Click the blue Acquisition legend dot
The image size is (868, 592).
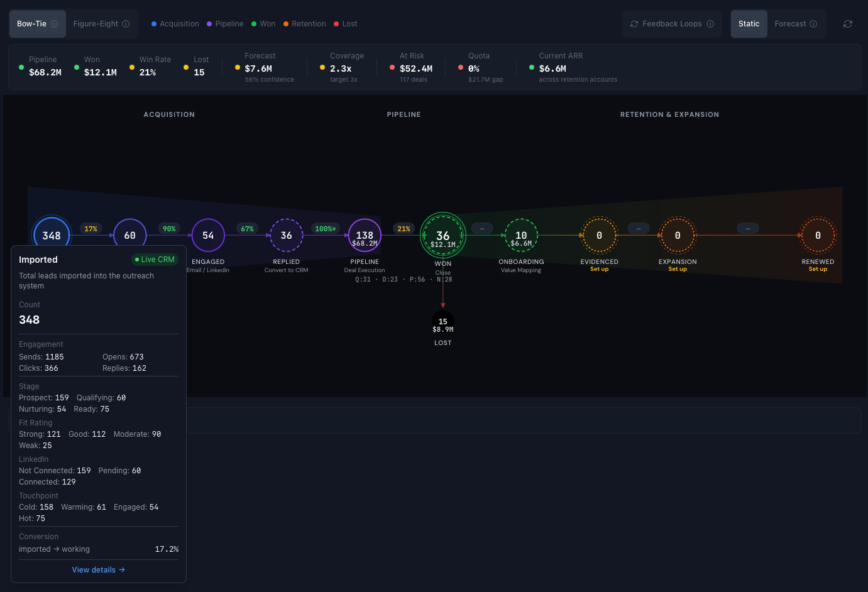click(x=154, y=24)
